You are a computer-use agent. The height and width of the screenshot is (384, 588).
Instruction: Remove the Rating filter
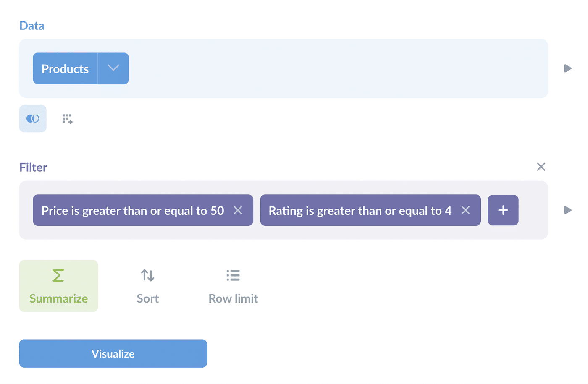[x=465, y=210]
